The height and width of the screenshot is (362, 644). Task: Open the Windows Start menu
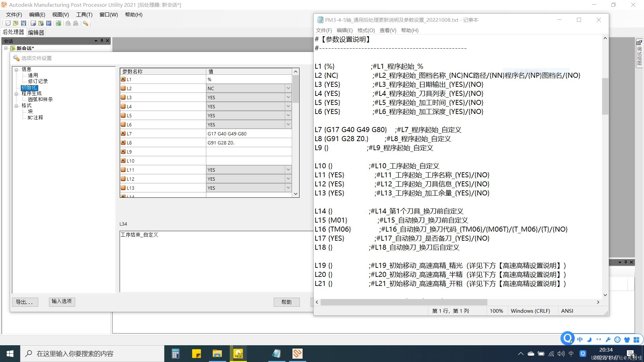(x=10, y=354)
